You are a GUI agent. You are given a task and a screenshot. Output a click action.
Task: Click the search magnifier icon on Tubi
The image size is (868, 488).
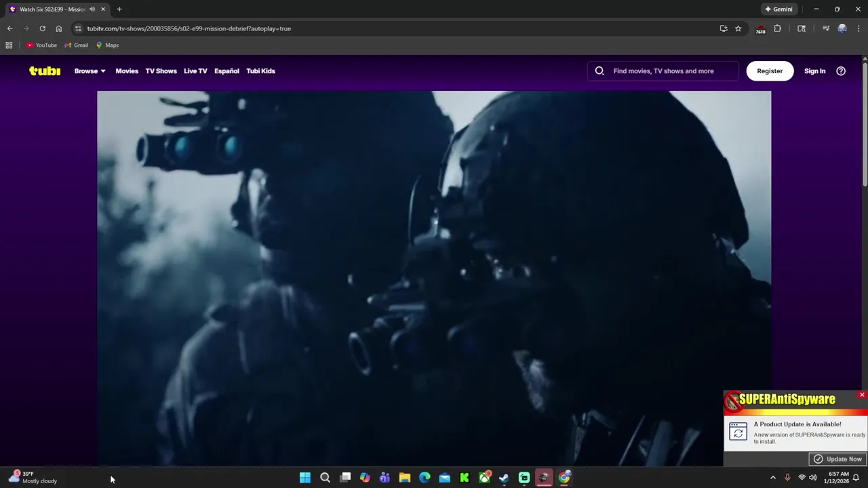coord(599,71)
